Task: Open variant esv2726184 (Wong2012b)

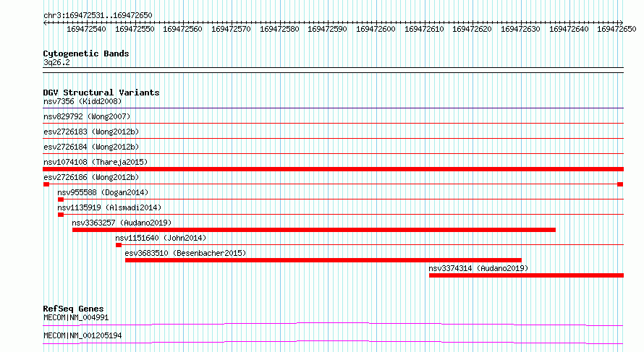Action: [91, 147]
